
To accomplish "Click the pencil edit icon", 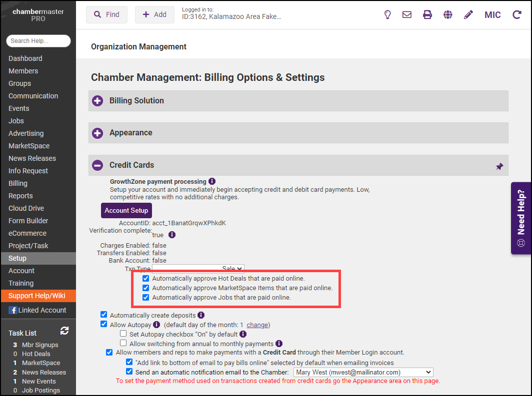I will [468, 14].
